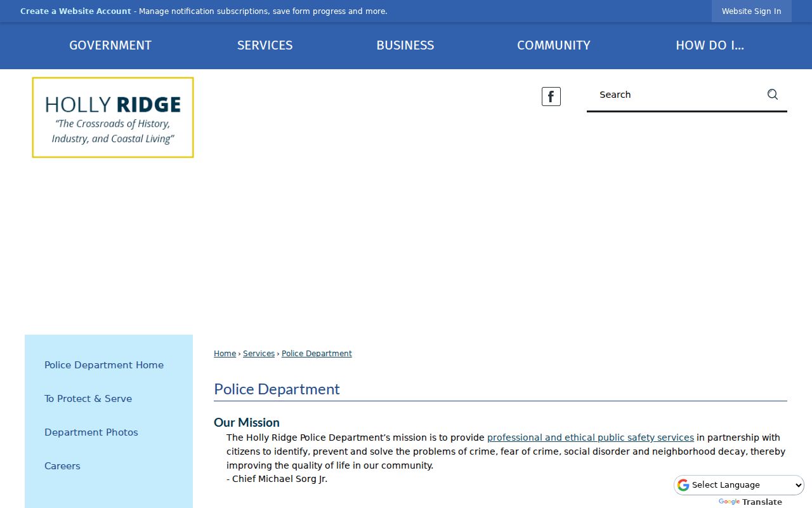
Task: Open the Community menu
Action: [554, 46]
